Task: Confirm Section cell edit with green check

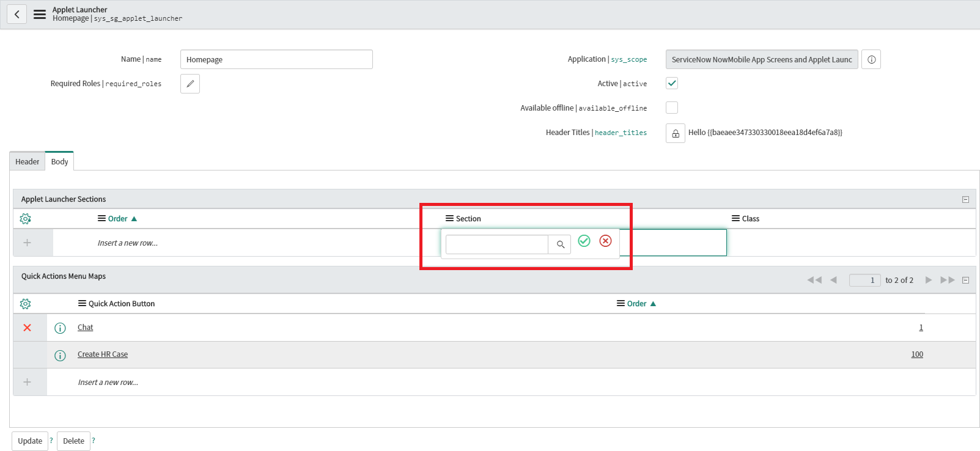Action: point(584,241)
